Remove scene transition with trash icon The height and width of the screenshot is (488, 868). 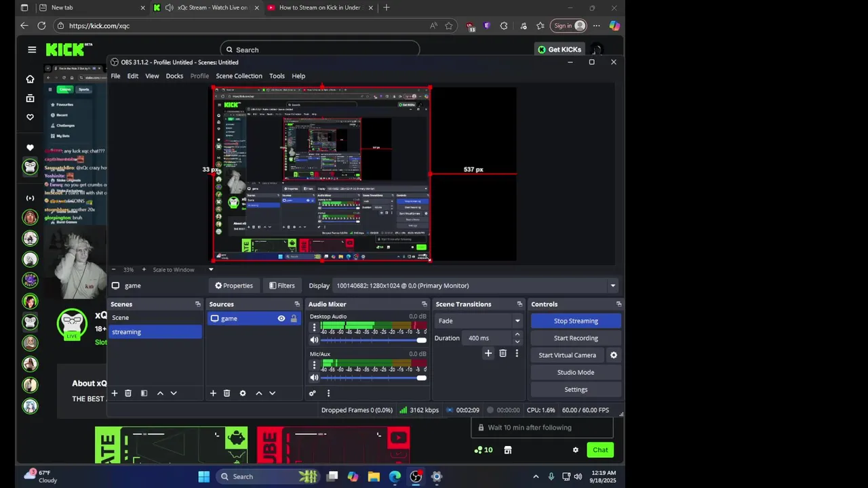[502, 353]
